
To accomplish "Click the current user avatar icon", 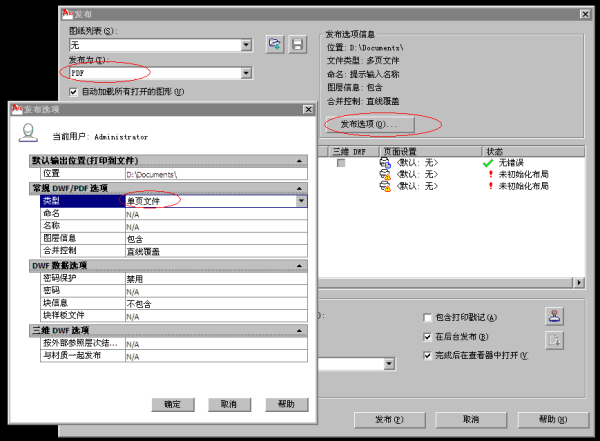I will pyautogui.click(x=30, y=134).
